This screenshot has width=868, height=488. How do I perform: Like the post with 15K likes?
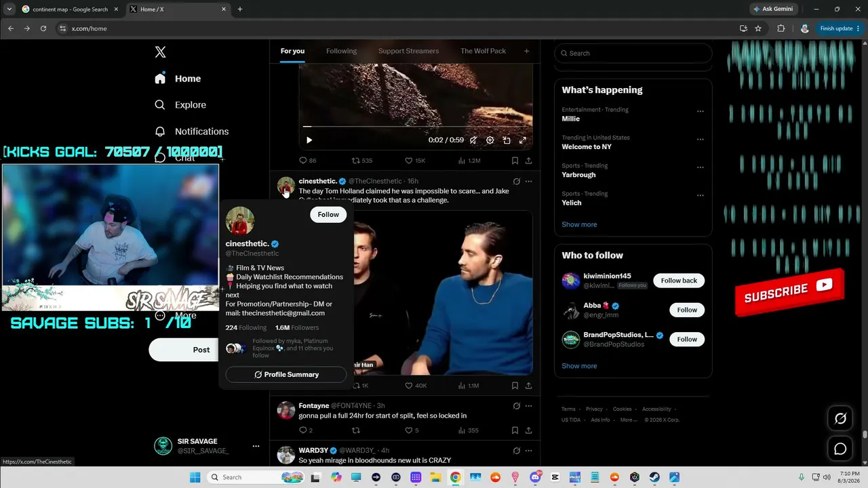pos(415,161)
